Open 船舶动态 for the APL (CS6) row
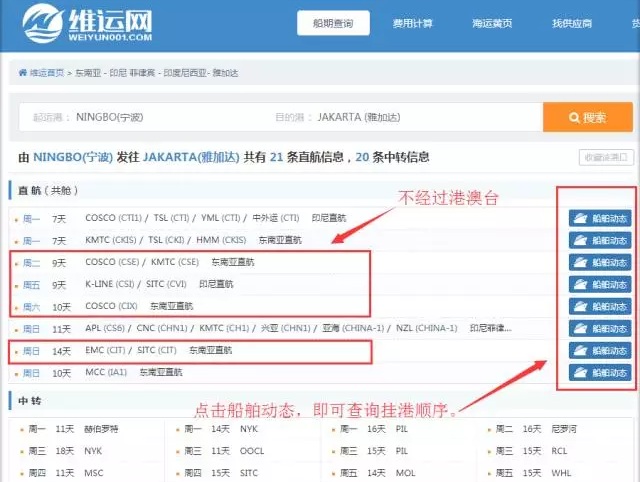The image size is (640, 482). (x=600, y=329)
